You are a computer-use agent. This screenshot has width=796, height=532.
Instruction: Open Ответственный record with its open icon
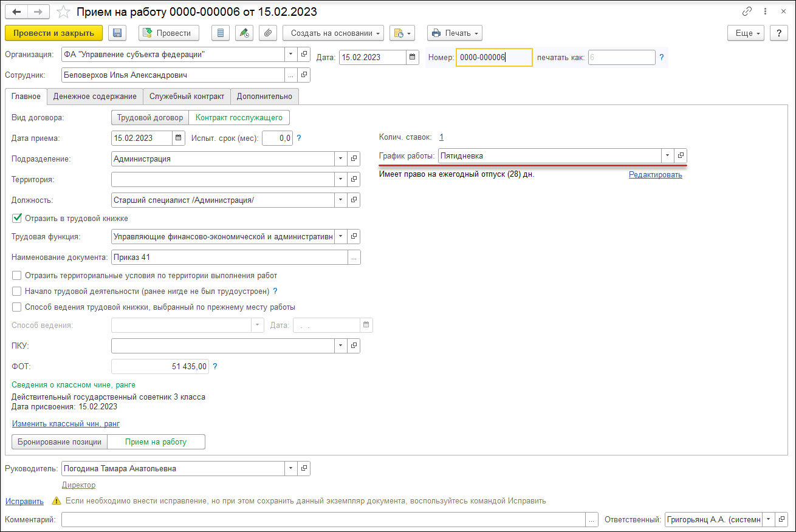(781, 519)
